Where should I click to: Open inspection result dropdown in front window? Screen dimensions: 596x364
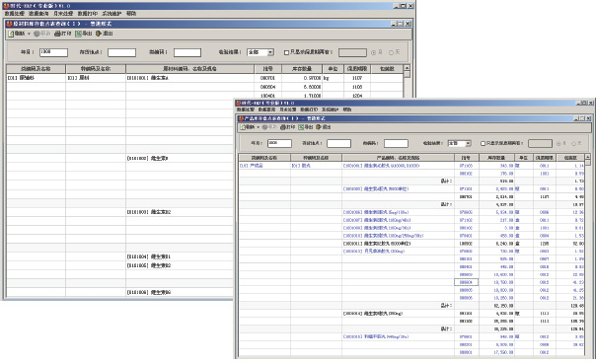pyautogui.click(x=469, y=143)
